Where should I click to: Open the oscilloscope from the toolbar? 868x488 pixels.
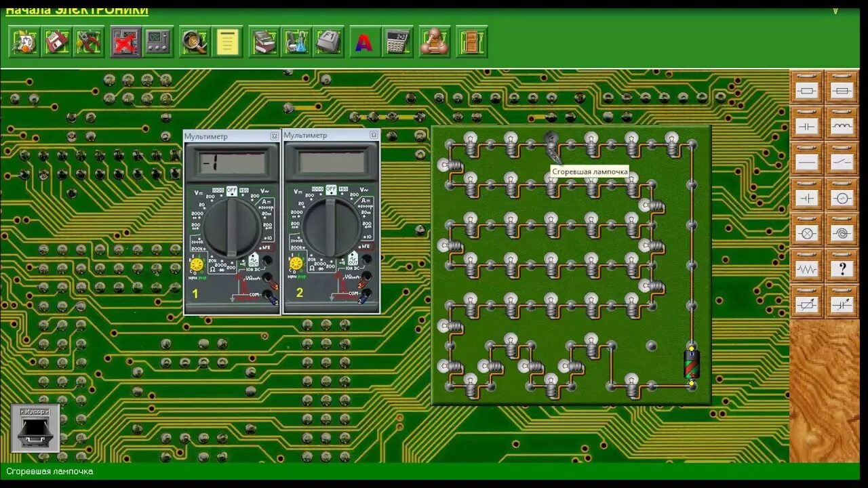click(157, 43)
